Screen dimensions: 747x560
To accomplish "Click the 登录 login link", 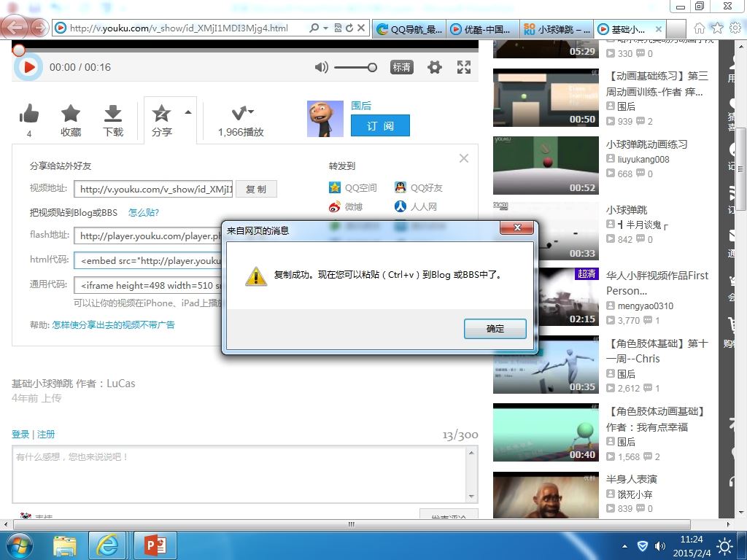I will [x=20, y=435].
